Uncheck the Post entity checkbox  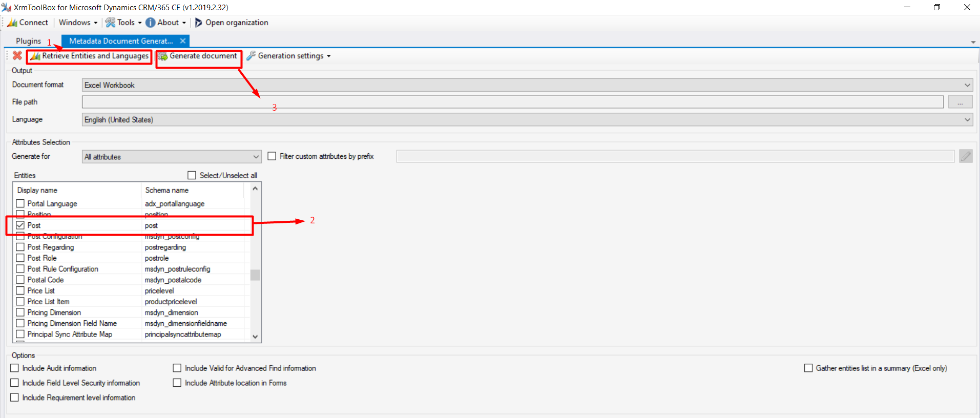coord(20,225)
